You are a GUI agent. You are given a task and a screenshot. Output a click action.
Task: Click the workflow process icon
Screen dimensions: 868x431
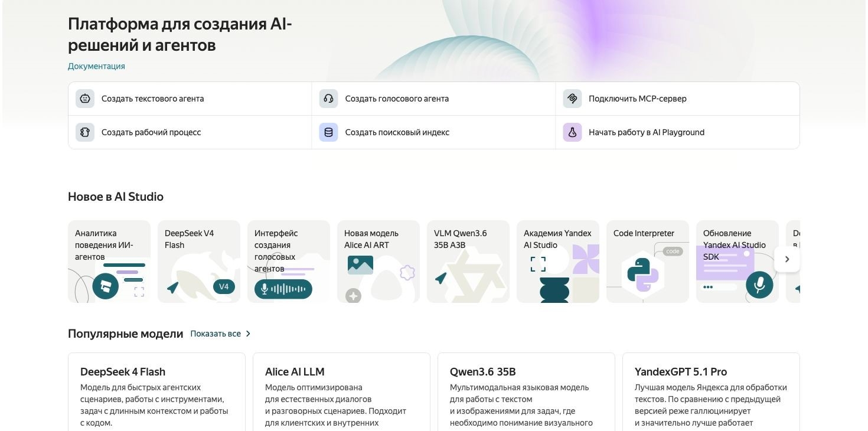point(85,132)
